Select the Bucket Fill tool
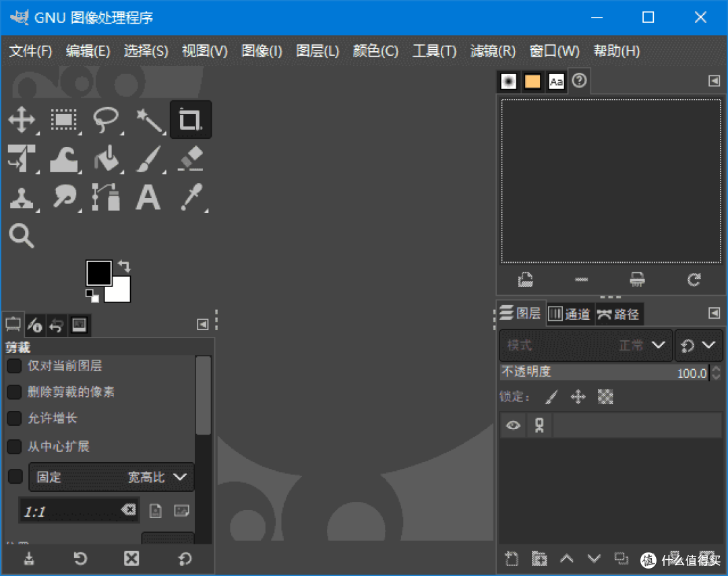 pyautogui.click(x=107, y=158)
